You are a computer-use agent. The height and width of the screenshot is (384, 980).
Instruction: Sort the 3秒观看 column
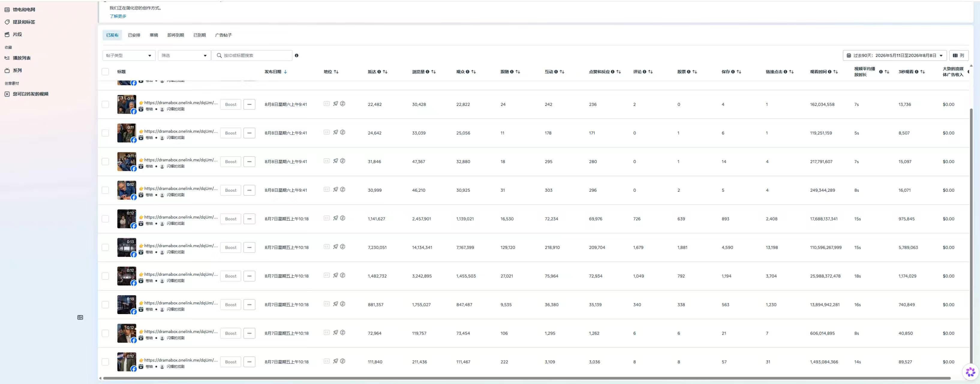(x=922, y=71)
